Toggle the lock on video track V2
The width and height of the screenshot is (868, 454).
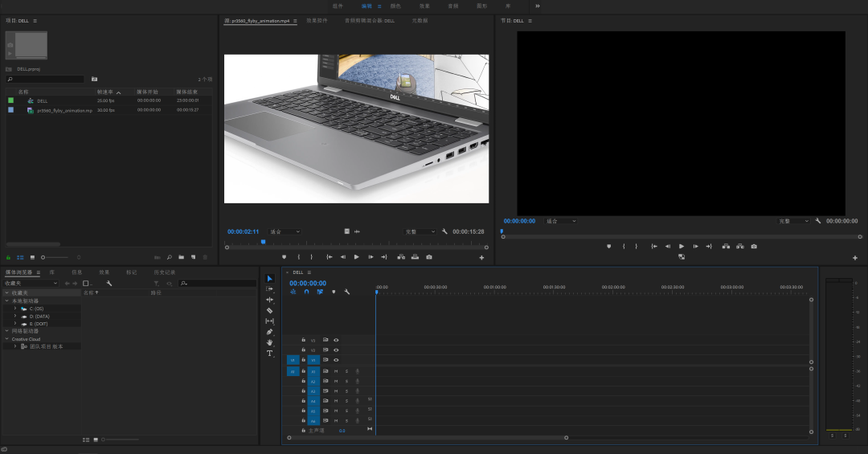point(303,350)
